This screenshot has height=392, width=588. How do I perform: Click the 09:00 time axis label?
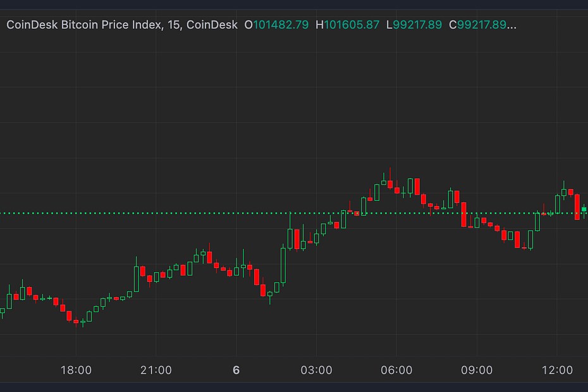click(x=477, y=371)
